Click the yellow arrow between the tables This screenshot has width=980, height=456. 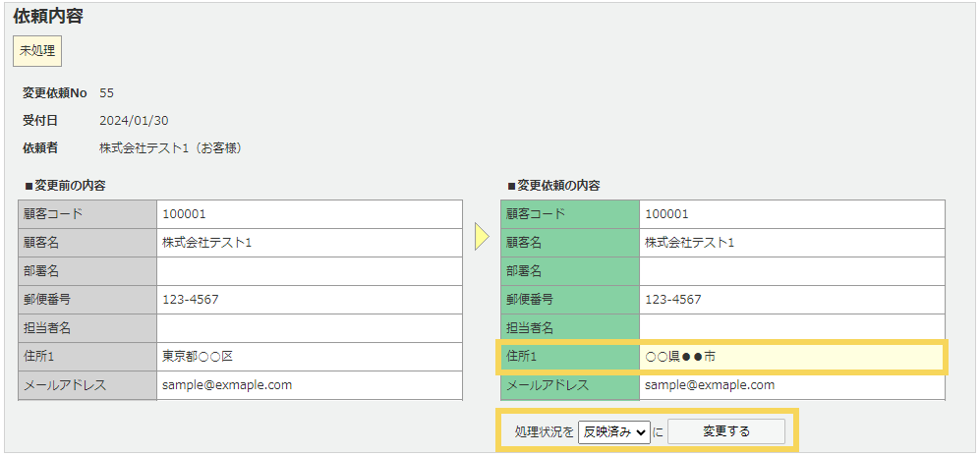(x=481, y=237)
